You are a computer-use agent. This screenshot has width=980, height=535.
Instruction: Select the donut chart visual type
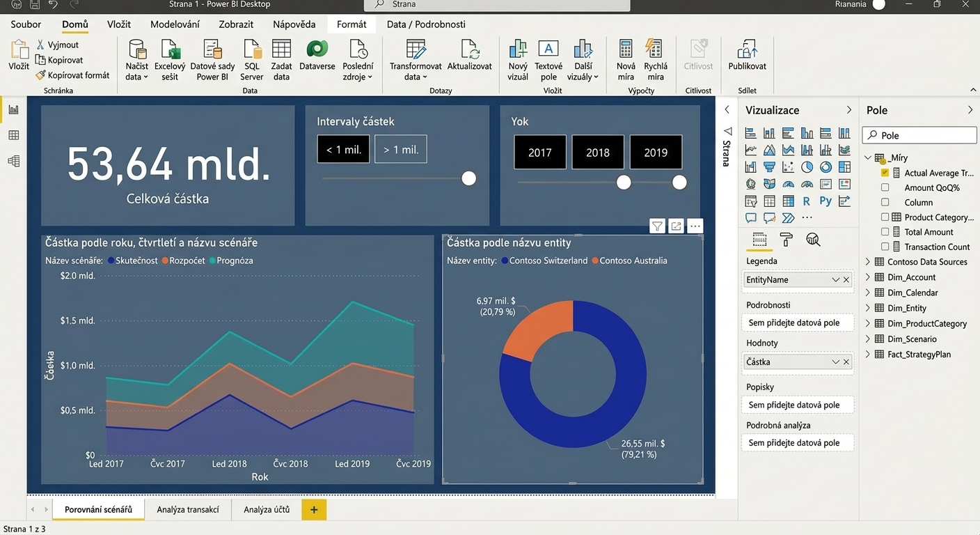tap(825, 166)
